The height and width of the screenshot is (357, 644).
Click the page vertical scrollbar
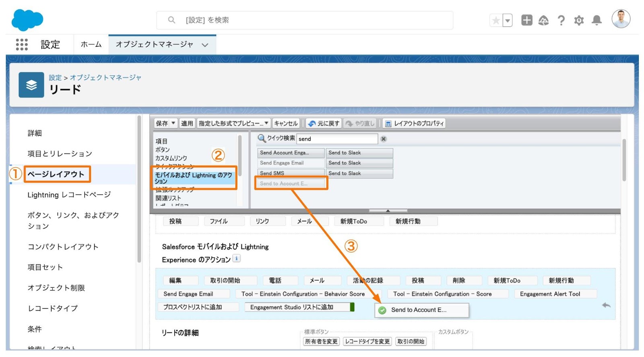(624, 160)
